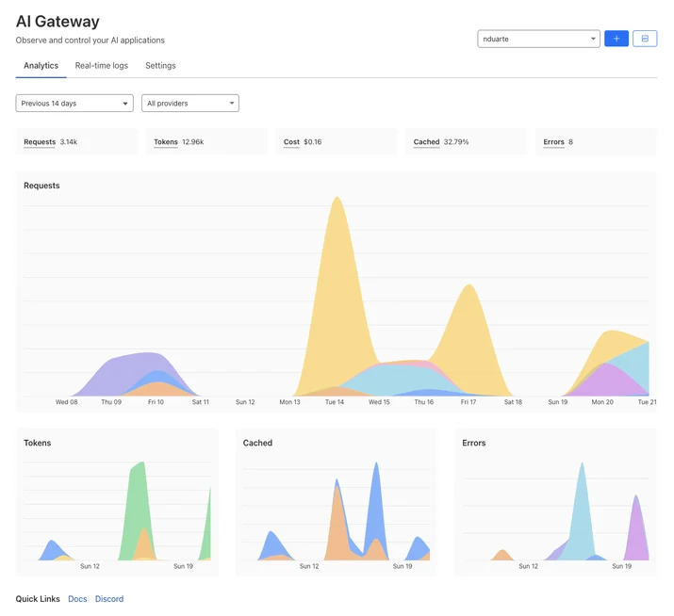Click the Tokens 12.96k stat card
Viewport: 674px width, 616px height.
click(206, 142)
